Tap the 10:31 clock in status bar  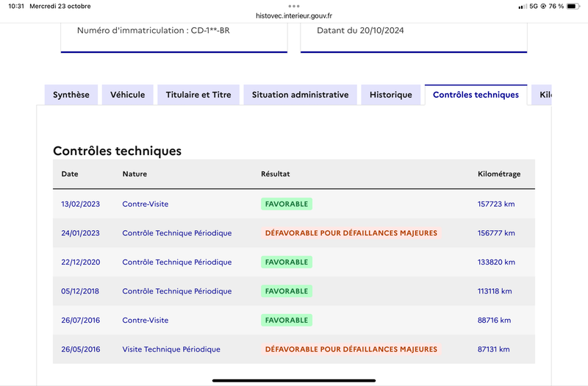pos(16,6)
